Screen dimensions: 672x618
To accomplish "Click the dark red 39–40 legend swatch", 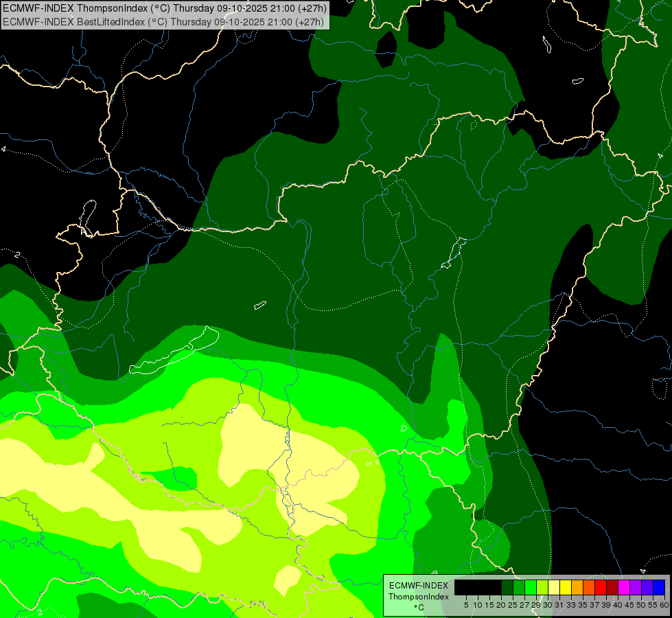I will click(612, 587).
